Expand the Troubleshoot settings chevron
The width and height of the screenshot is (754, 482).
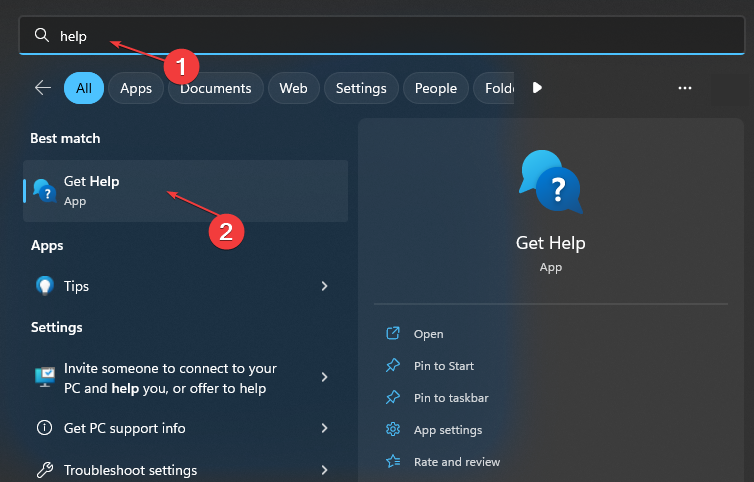point(325,469)
